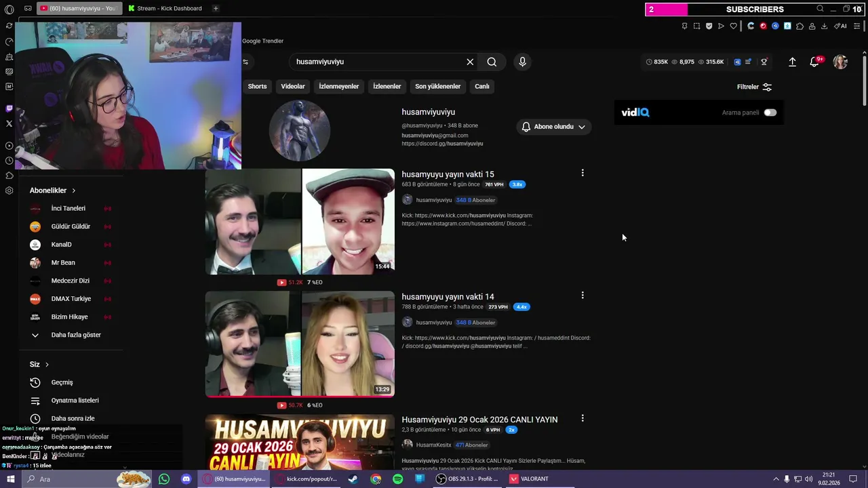The height and width of the screenshot is (488, 868).
Task: Open husamyuyu yayın vakti 14 title
Action: point(448,297)
